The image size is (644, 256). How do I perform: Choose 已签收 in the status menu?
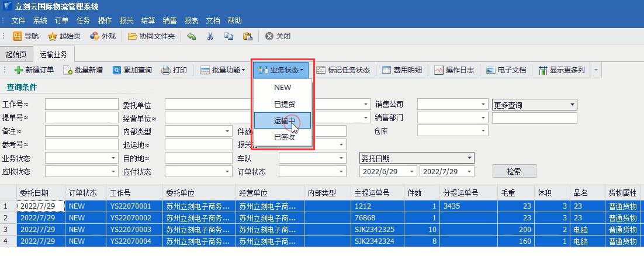pos(284,137)
